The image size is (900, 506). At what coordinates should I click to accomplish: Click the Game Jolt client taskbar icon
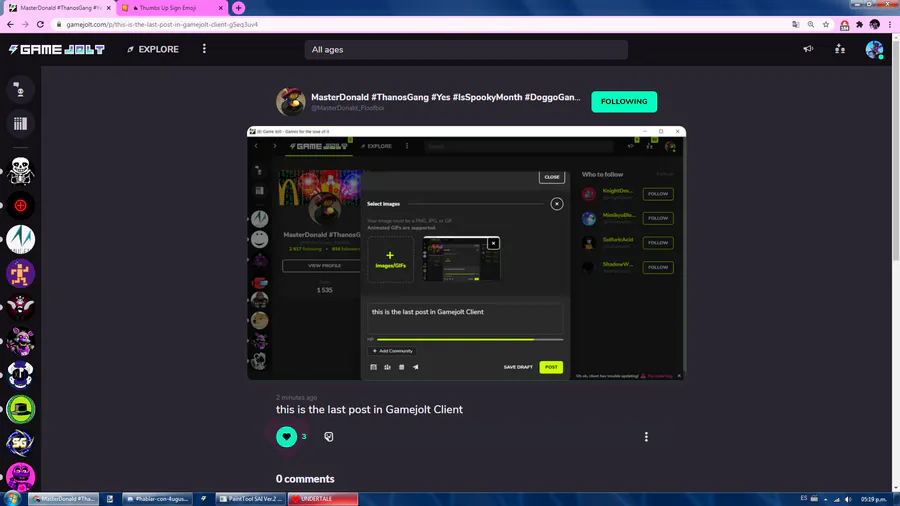(203, 499)
